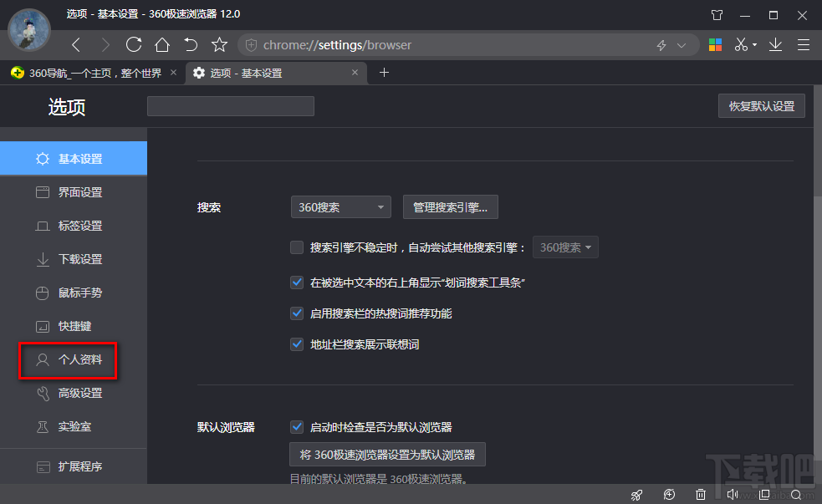
Task: Open the downloads icon in toolbar
Action: [x=775, y=45]
